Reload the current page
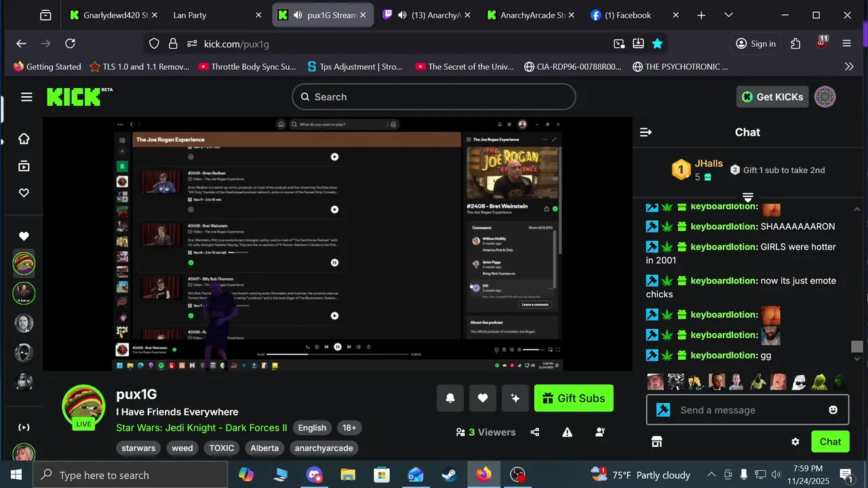This screenshot has height=488, width=868. click(70, 43)
